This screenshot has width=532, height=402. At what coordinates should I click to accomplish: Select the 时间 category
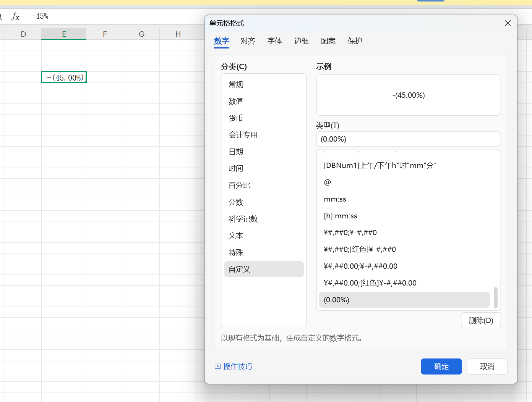tap(264, 169)
